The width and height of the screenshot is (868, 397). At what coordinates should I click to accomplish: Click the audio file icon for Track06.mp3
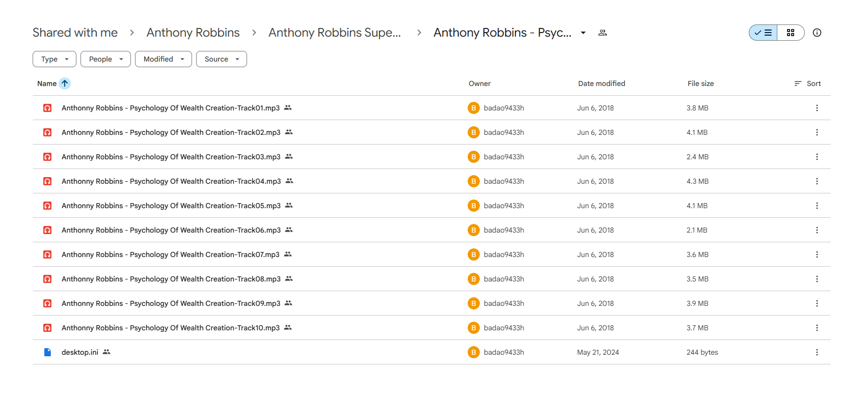(47, 230)
